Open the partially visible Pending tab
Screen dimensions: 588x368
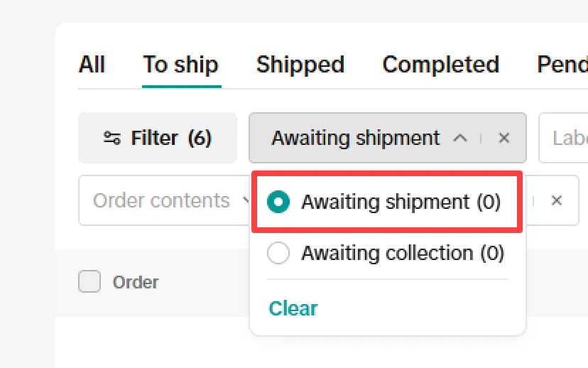562,65
